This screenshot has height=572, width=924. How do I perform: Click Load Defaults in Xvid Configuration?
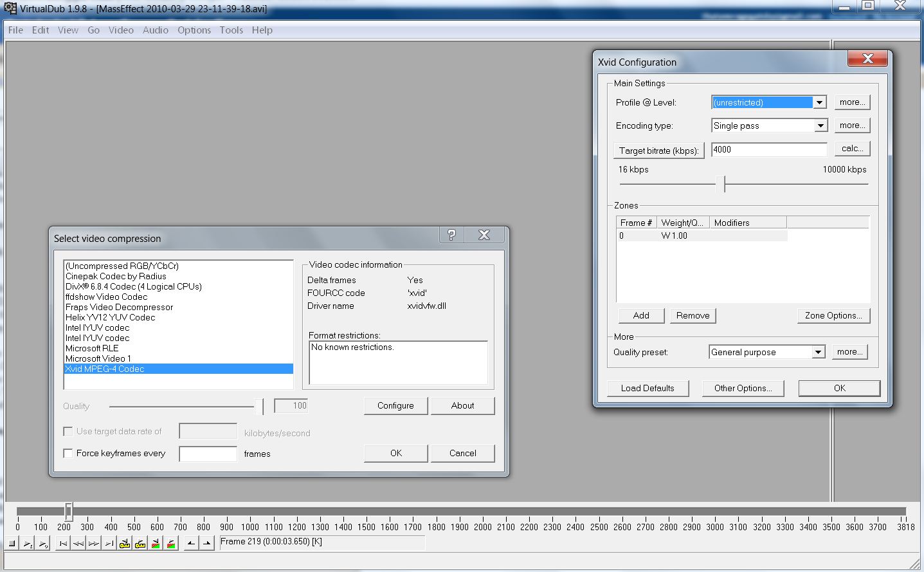648,388
